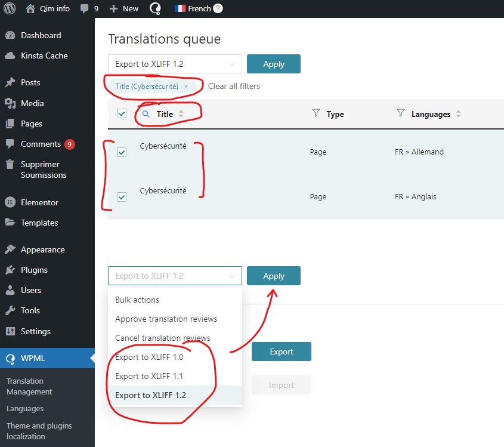504x447 pixels.
Task: Click the Media library icon
Action: [x=10, y=103]
